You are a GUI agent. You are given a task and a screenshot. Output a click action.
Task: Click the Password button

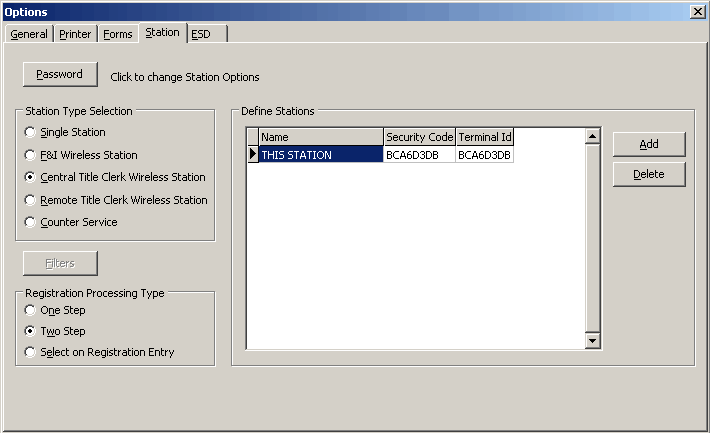[x=60, y=74]
